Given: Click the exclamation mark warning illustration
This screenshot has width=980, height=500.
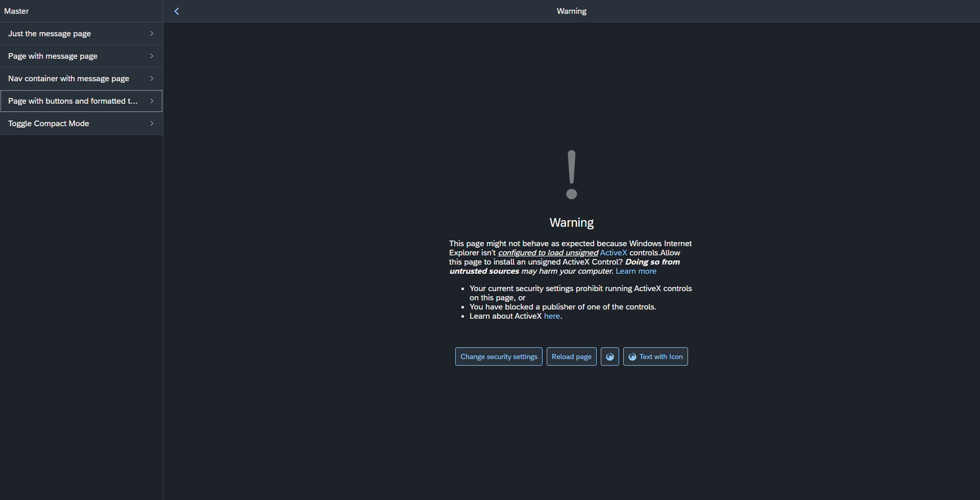Looking at the screenshot, I should point(571,174).
